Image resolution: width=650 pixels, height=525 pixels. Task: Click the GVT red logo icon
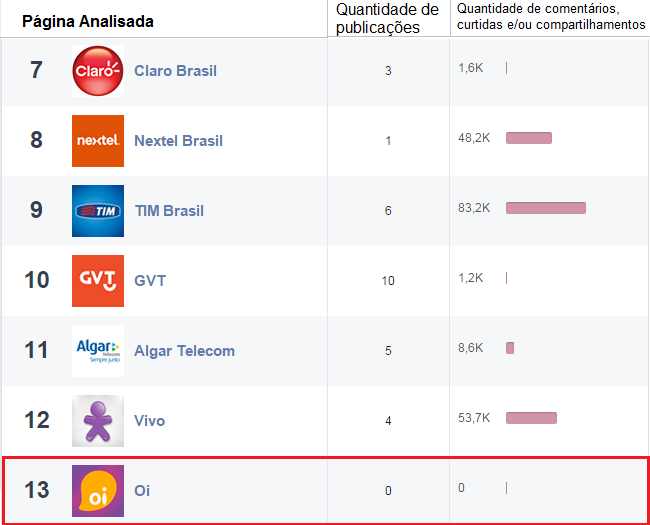point(98,280)
